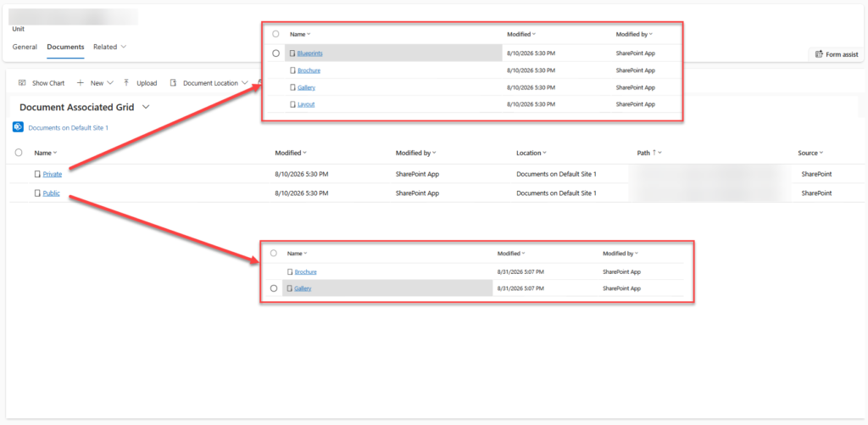Click the file icon beside the 8/10/2026 Brochure
Image resolution: width=868 pixels, height=425 pixels.
(x=292, y=70)
